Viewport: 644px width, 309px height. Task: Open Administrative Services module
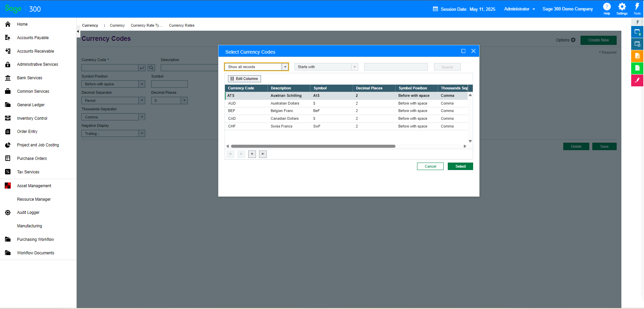[37, 64]
